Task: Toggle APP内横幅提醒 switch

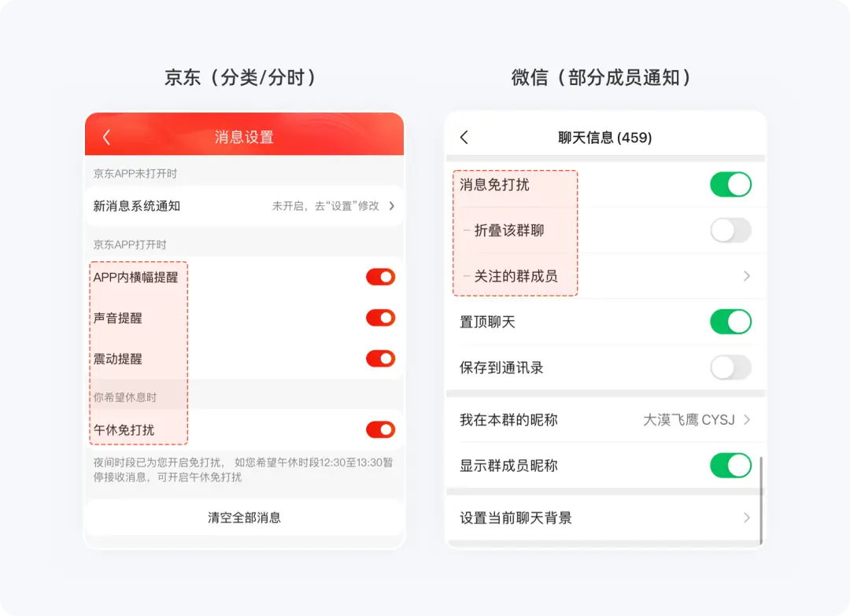Action: point(381,277)
